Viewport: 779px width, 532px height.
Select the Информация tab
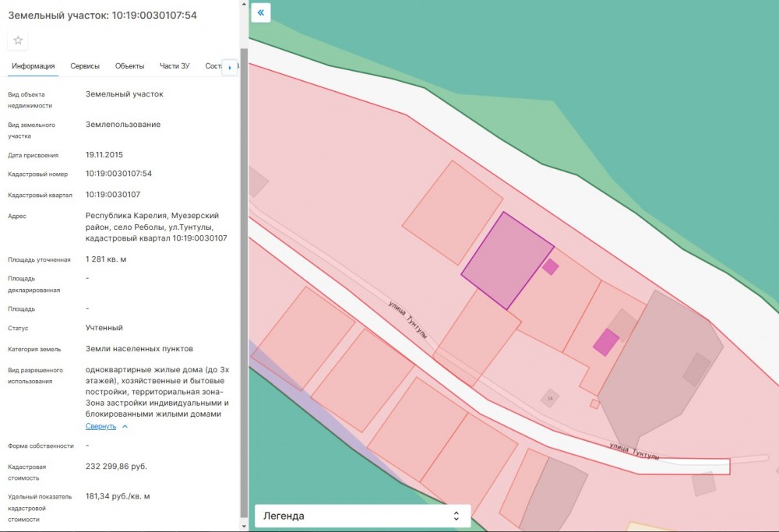point(33,66)
